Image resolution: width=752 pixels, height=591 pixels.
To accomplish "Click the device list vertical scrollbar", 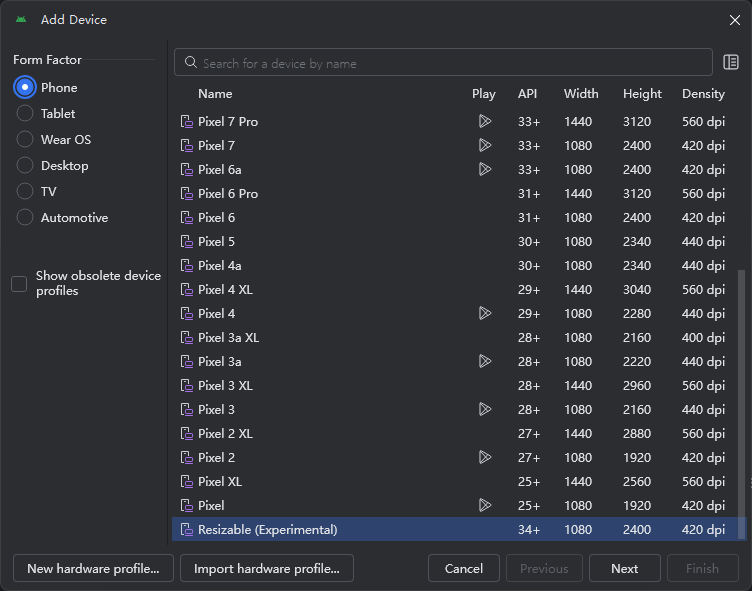I will click(x=741, y=400).
